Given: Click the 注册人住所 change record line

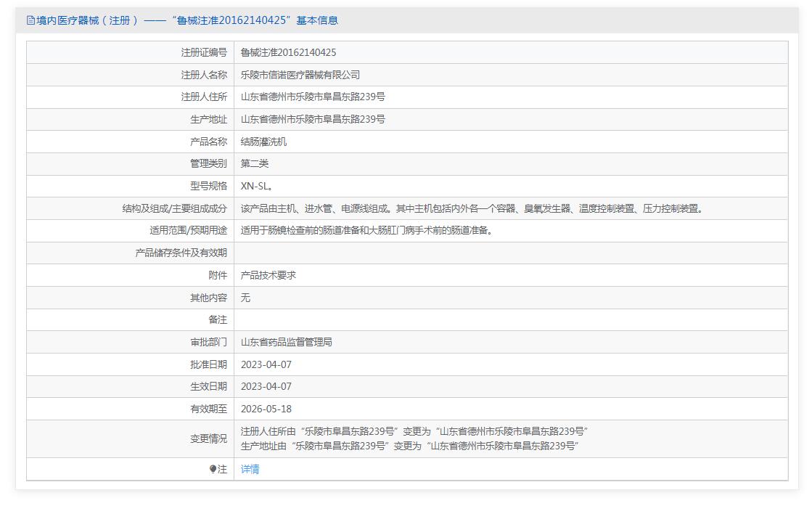Looking at the screenshot, I should (414, 431).
